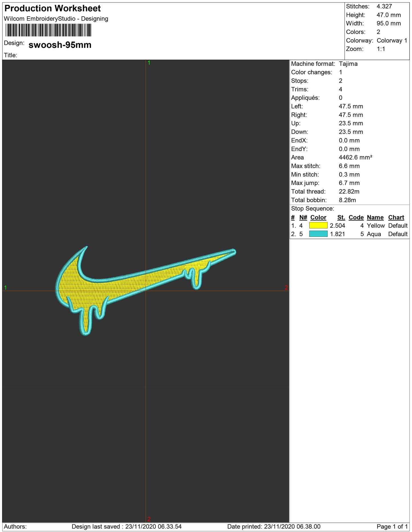The image size is (412, 532).
Task: Click the 'Yellow' color name
Action: click(376, 225)
